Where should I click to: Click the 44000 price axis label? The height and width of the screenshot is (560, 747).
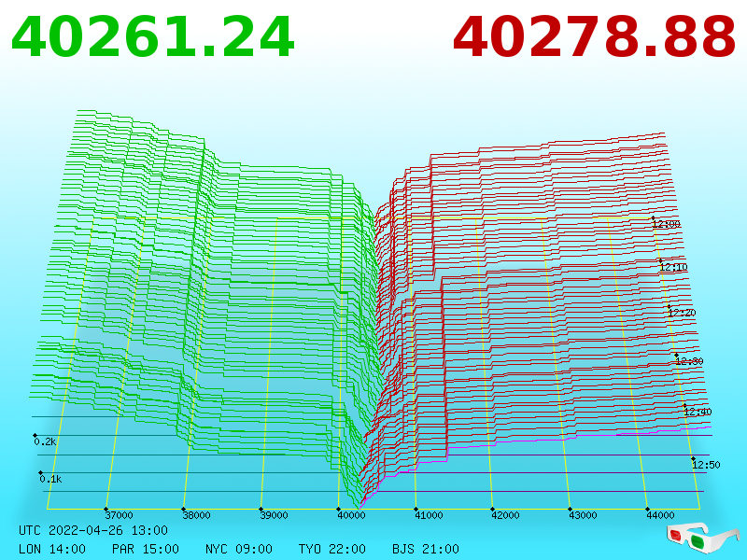tap(661, 515)
